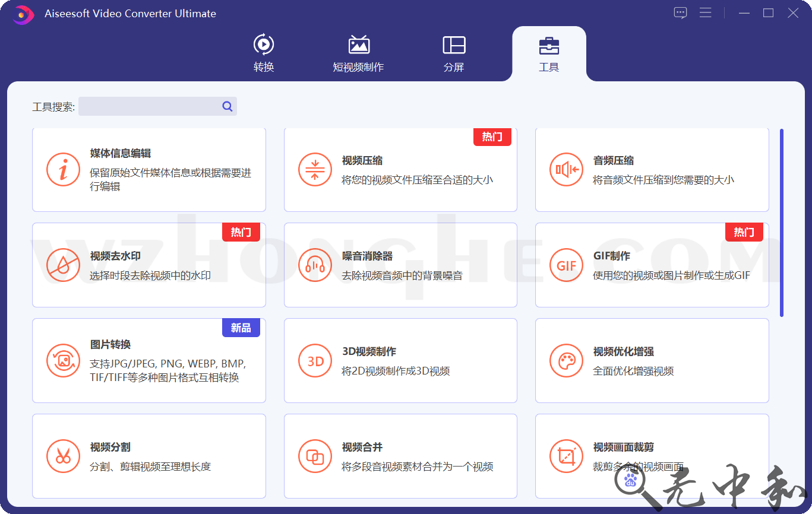812x514 pixels.
Task: Open the 分屏 split-screen tab
Action: [x=454, y=52]
